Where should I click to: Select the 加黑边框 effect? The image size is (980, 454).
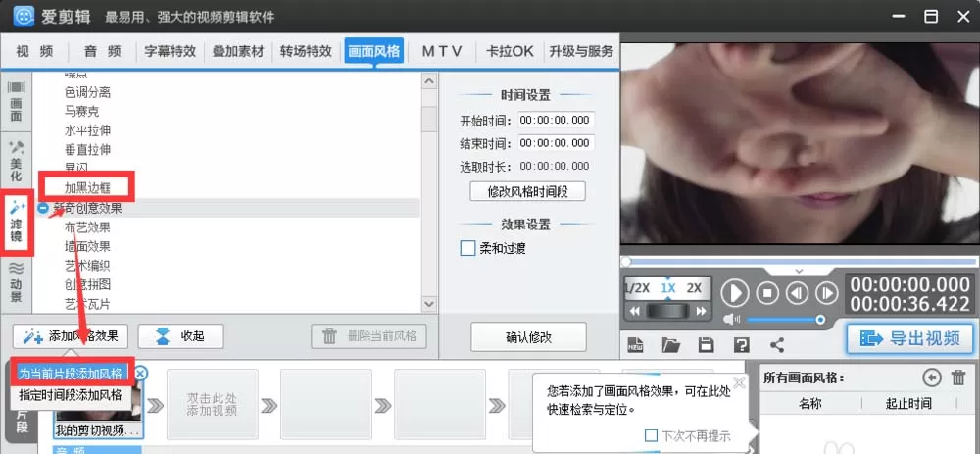tap(87, 187)
